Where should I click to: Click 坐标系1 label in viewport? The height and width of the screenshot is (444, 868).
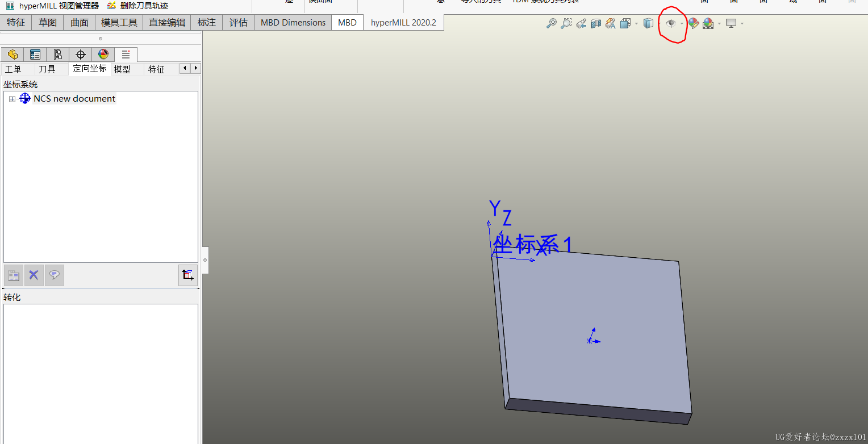click(533, 245)
